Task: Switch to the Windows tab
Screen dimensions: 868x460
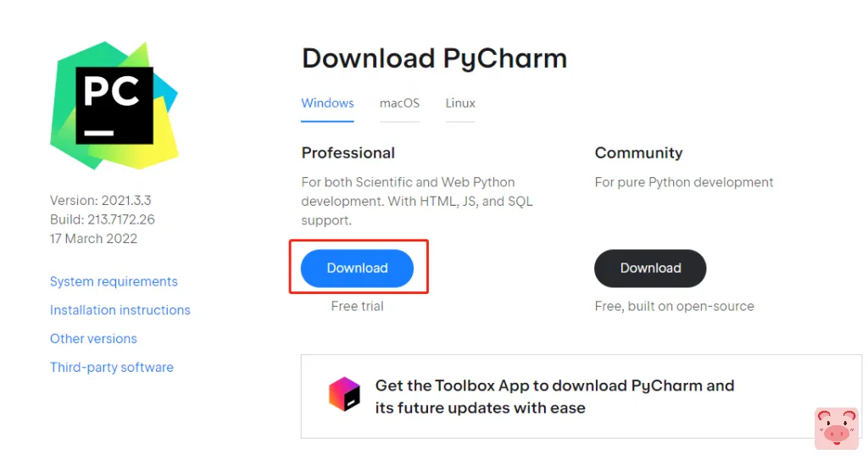Action: tap(327, 103)
